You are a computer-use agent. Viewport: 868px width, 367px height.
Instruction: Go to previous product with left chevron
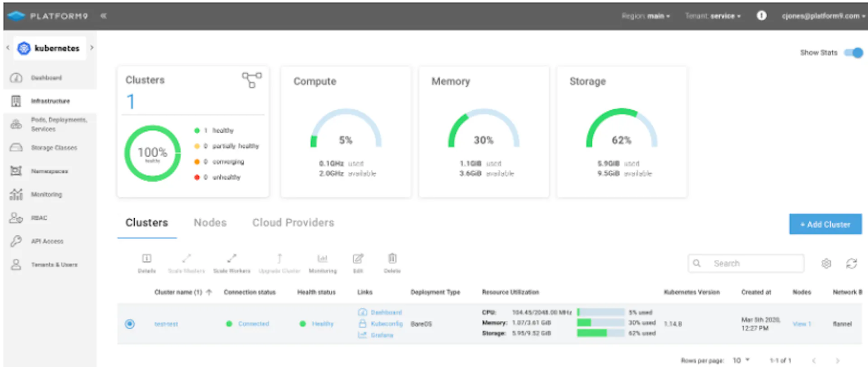click(8, 47)
